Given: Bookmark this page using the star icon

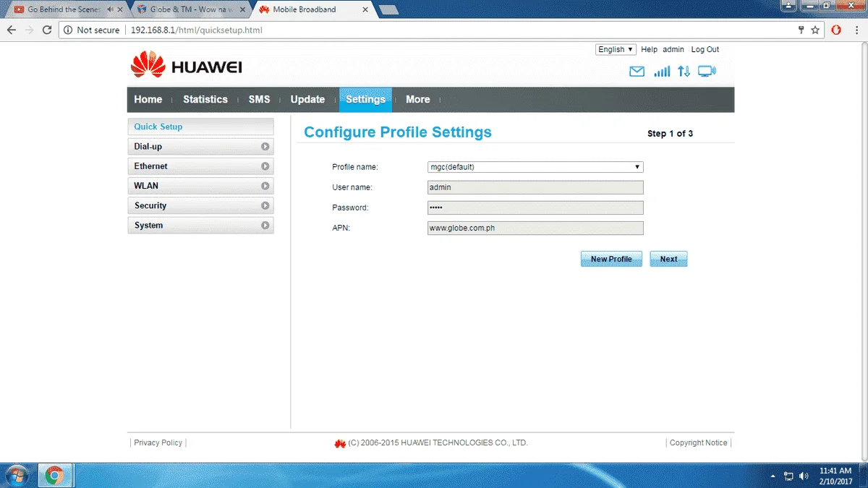Looking at the screenshot, I should [815, 30].
